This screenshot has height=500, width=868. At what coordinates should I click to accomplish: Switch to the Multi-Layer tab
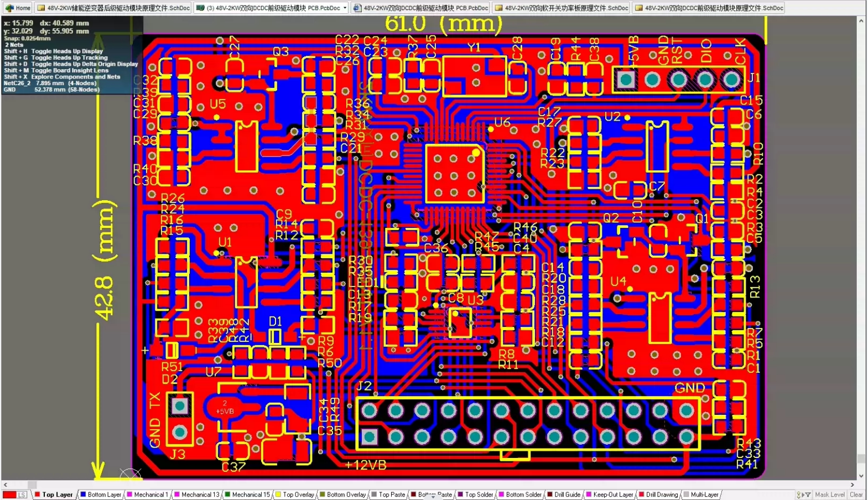click(x=701, y=494)
